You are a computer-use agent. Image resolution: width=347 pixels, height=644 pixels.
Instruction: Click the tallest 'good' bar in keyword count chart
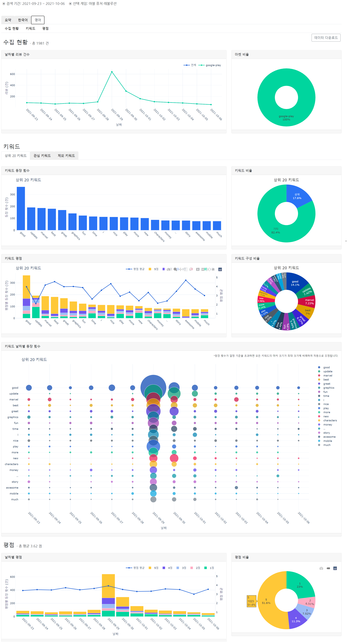(x=21, y=209)
